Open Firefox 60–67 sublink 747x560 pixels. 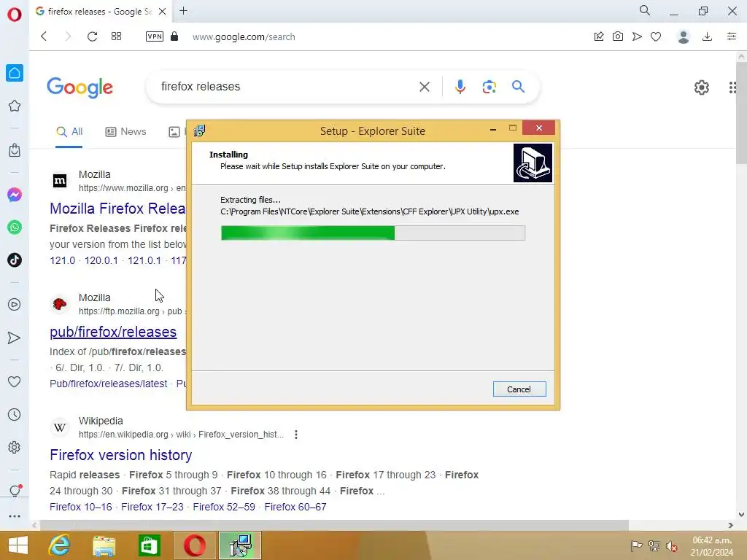(295, 507)
